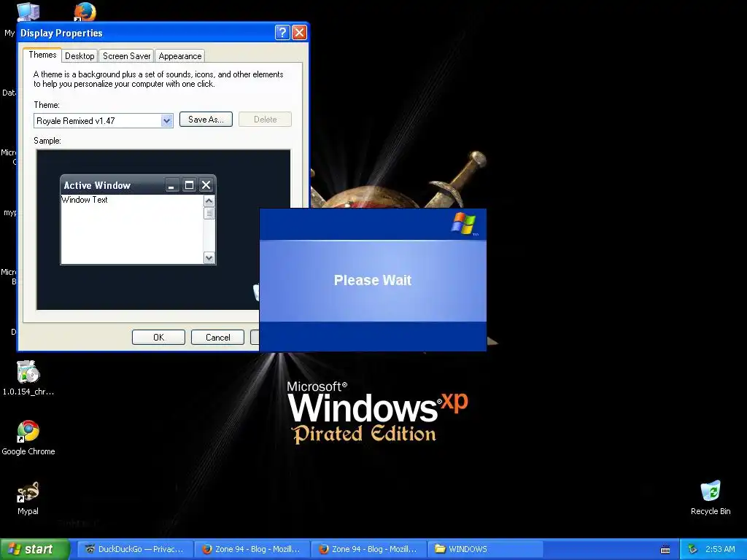This screenshot has width=747, height=560.
Task: Open the Start menu
Action: click(35, 549)
